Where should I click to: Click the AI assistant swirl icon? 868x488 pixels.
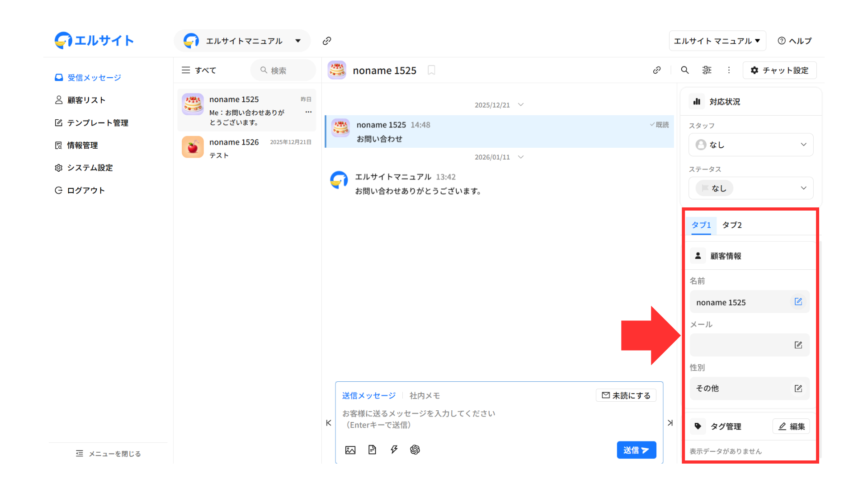pos(415,450)
